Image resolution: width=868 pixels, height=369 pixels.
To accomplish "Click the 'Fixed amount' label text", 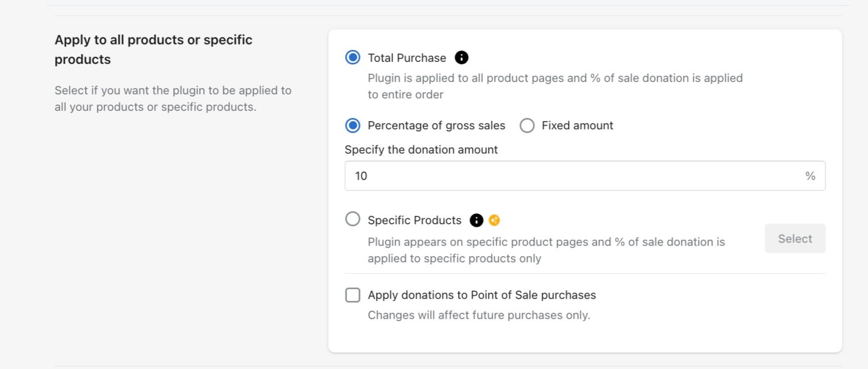I will (x=577, y=125).
